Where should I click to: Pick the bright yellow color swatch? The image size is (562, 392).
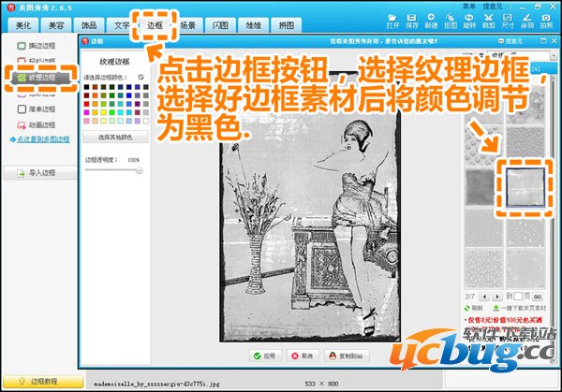[x=103, y=112]
